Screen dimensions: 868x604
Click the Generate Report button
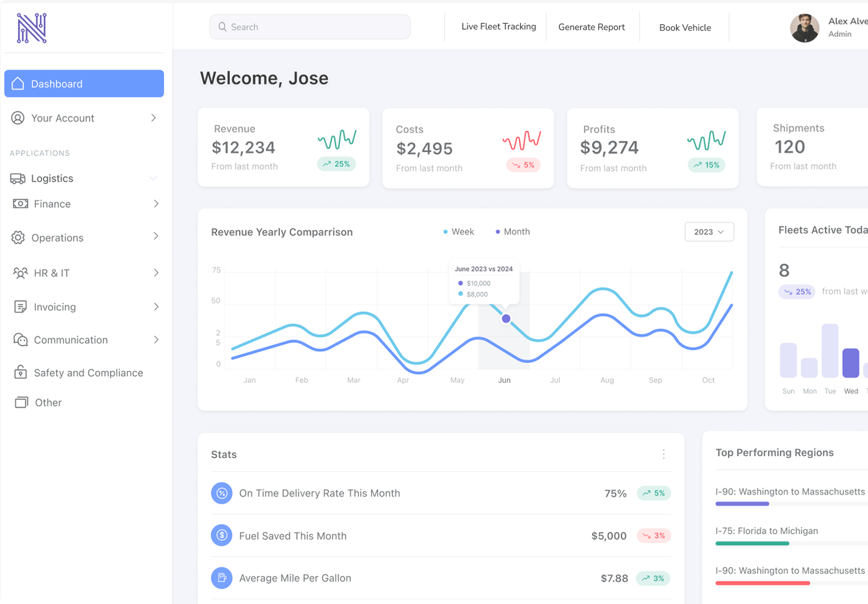[591, 27]
